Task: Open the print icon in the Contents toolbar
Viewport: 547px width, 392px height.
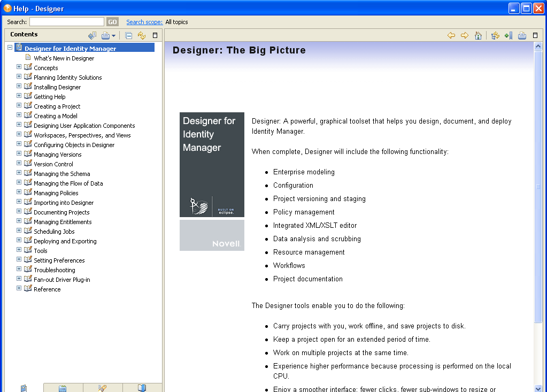Action: [105, 35]
